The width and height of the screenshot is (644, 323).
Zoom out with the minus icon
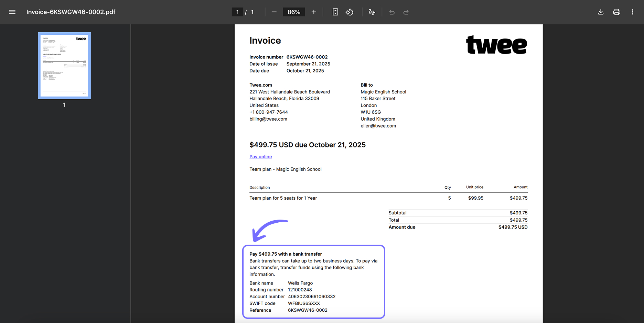(274, 12)
